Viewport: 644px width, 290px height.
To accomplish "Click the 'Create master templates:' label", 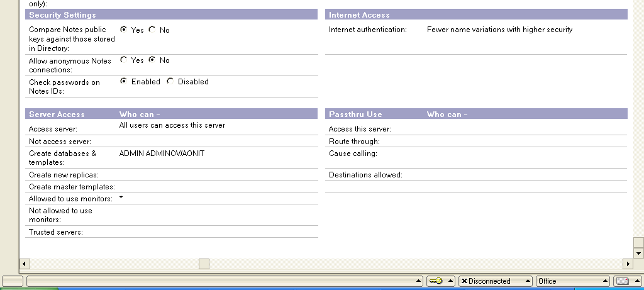I will tap(72, 186).
